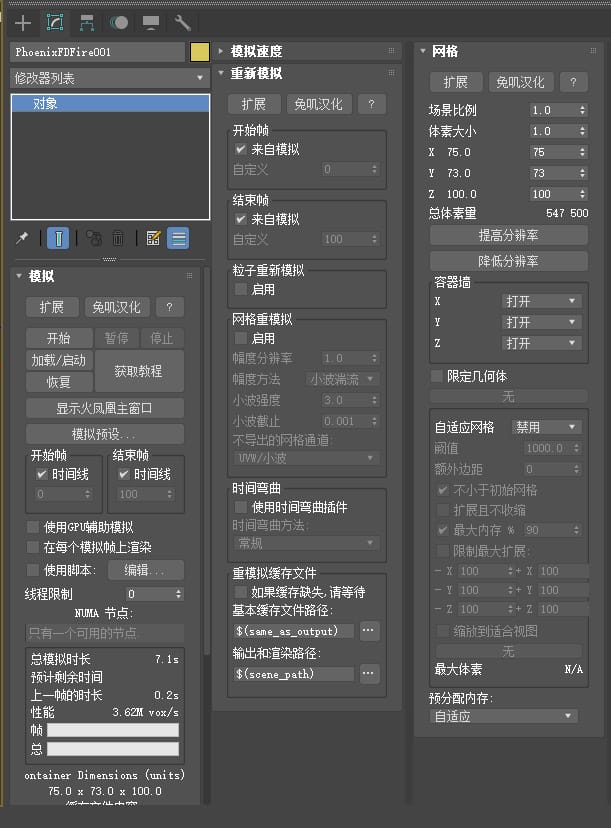611x828 pixels.
Task: Toggle the 使用脚本 checkbox
Action: pos(33,570)
